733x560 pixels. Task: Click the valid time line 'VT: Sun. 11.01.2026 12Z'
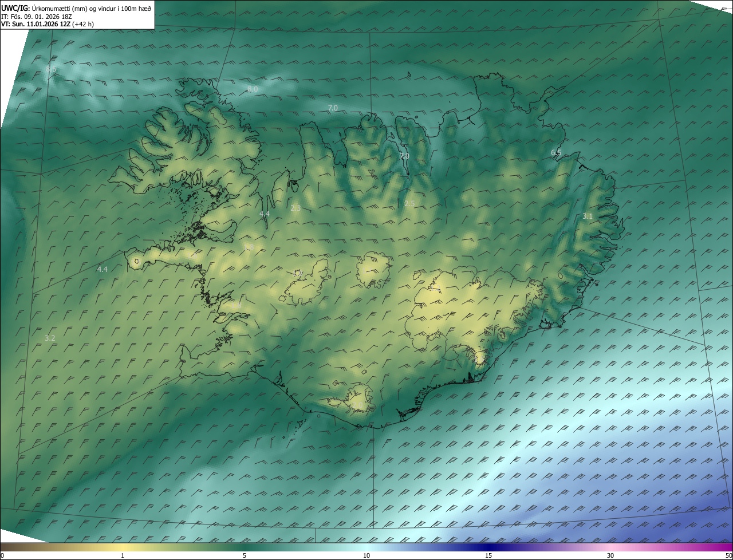(36, 25)
